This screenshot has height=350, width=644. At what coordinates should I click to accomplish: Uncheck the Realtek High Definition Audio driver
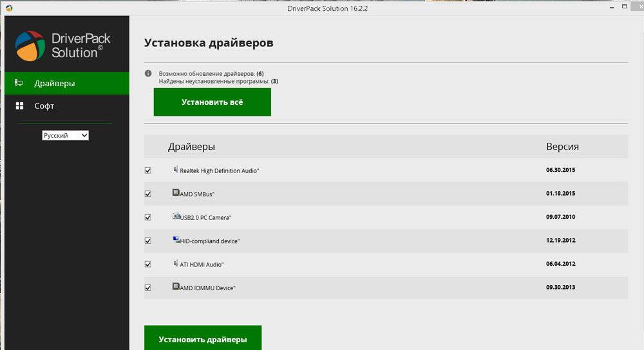click(x=148, y=170)
